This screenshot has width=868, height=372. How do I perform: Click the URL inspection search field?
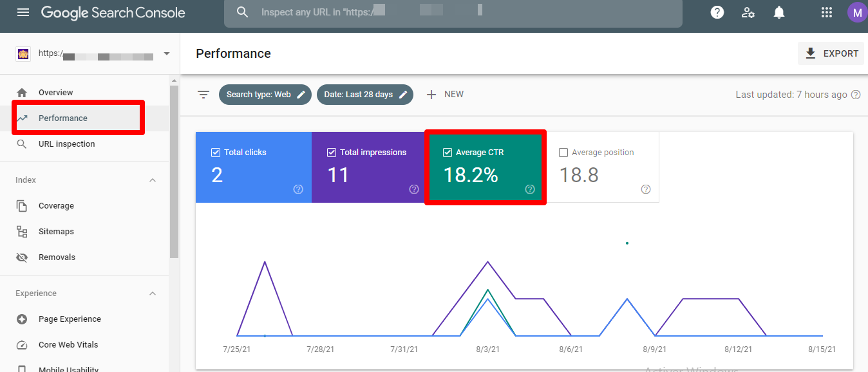451,13
